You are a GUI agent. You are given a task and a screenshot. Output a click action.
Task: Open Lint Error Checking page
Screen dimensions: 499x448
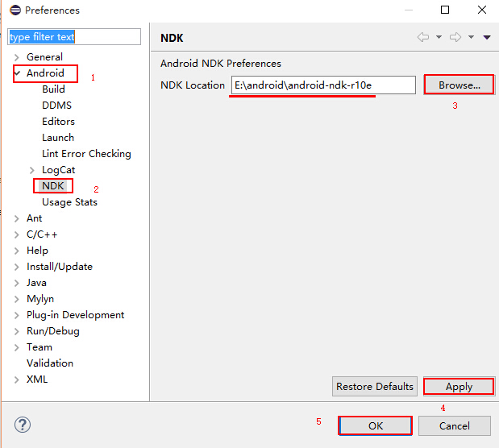(x=86, y=154)
